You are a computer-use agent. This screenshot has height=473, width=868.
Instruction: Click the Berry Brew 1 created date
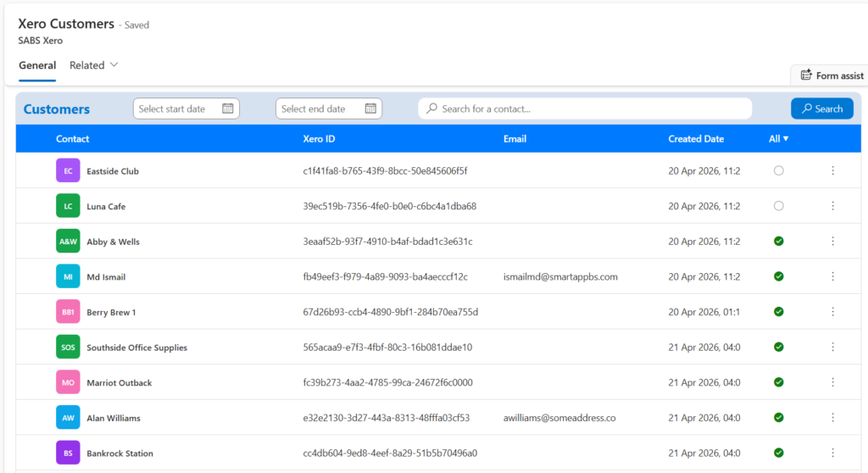coord(704,312)
